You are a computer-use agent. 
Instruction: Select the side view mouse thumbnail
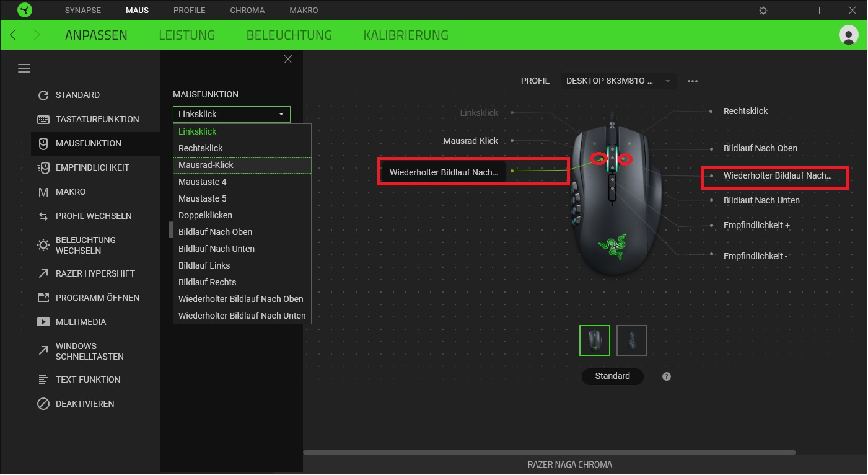click(x=632, y=340)
